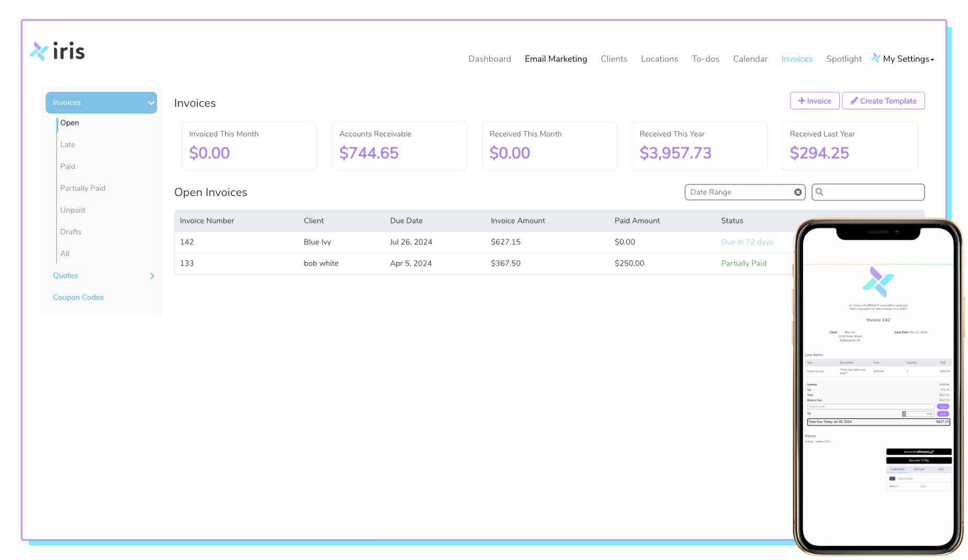Go to the Dashboard page
Screen dimensions: 968x560
489,59
